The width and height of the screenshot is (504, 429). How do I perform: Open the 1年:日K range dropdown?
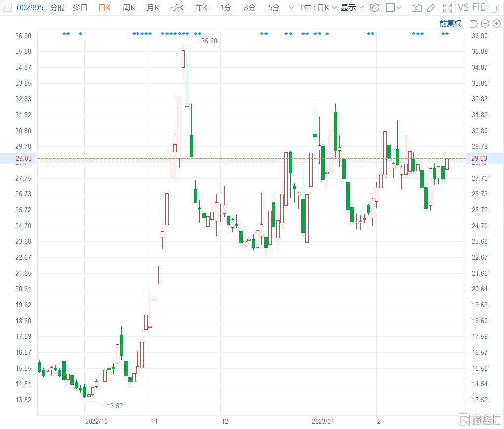[318, 7]
